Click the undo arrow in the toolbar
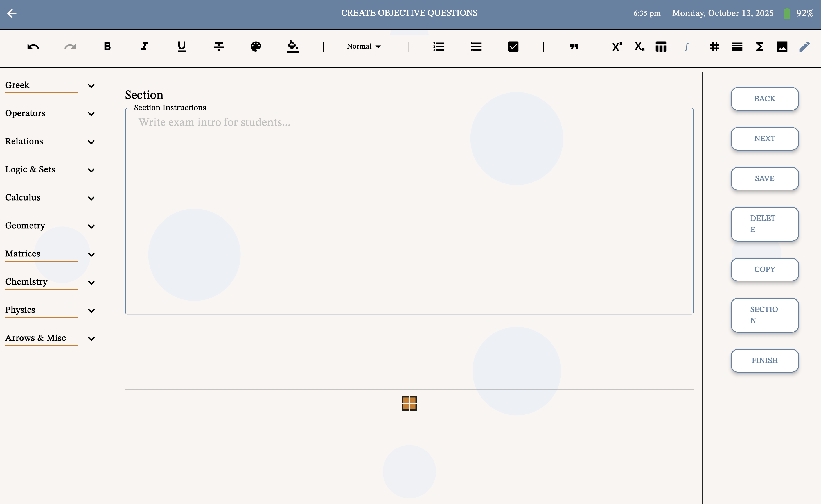 (x=32, y=47)
